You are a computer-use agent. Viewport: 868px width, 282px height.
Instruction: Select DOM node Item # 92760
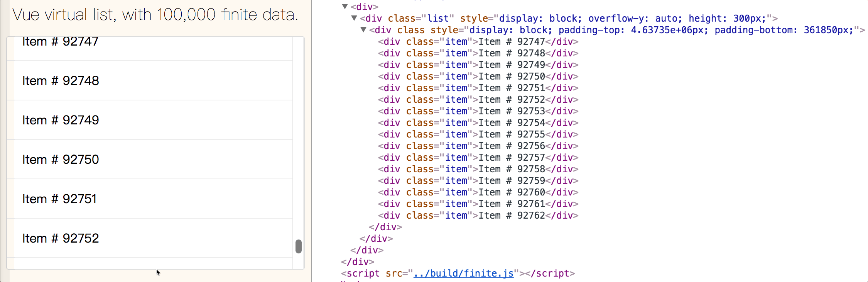pos(478,192)
